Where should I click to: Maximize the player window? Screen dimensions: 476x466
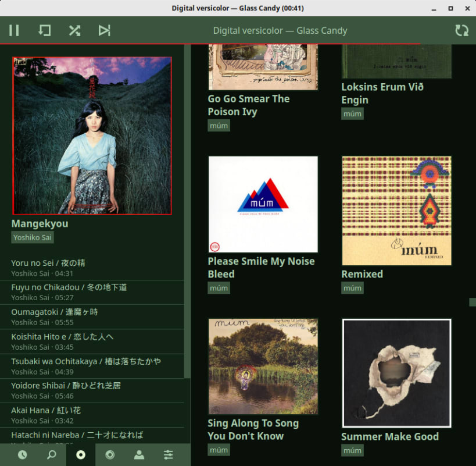[x=451, y=9]
